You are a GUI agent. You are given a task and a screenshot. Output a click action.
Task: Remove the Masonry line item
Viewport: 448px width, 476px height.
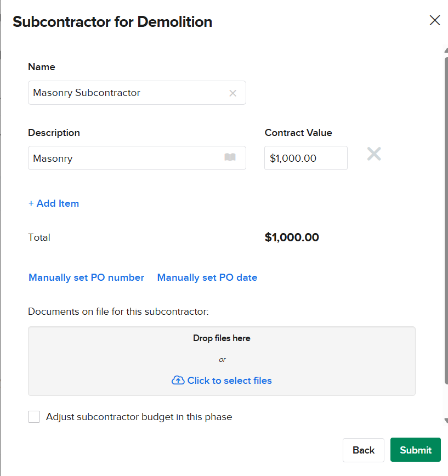(374, 155)
